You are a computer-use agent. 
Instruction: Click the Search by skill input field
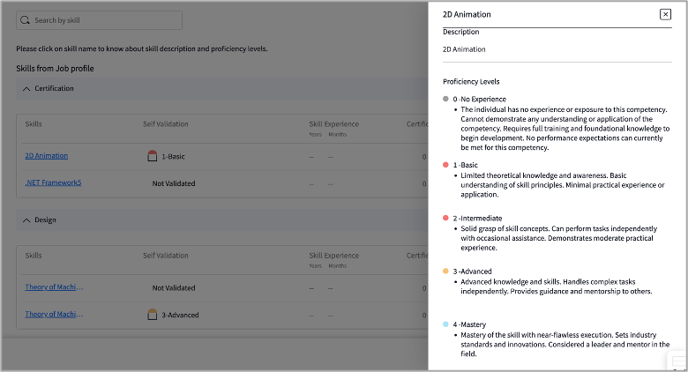[100, 20]
